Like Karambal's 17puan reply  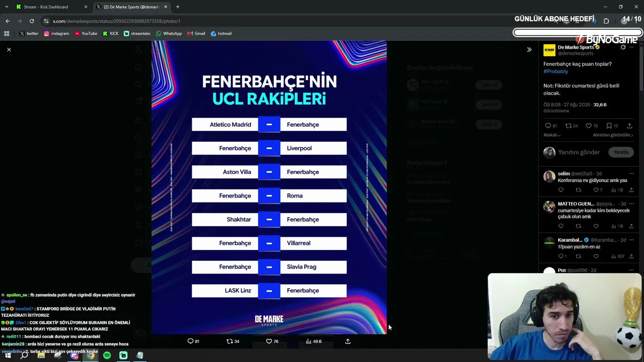pos(596,256)
